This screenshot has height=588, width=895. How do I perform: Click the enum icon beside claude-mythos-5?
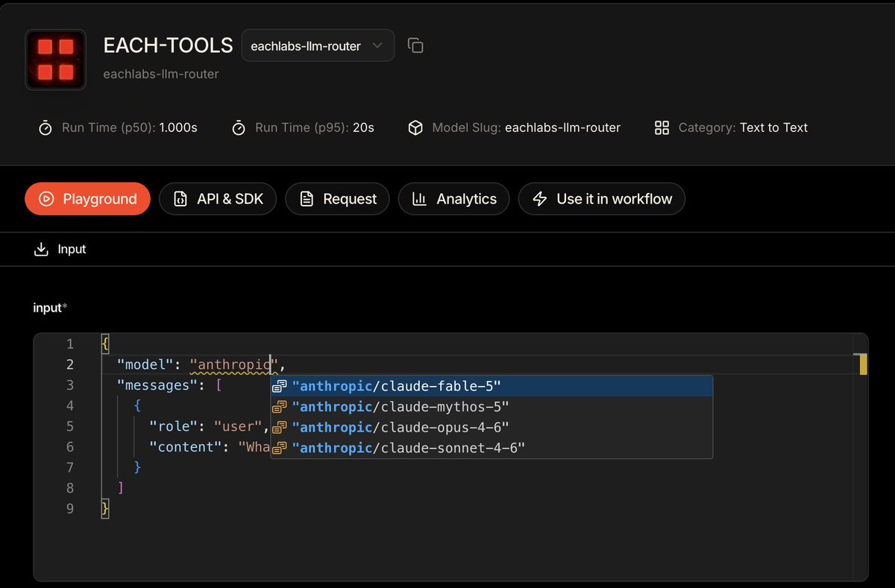pyautogui.click(x=280, y=407)
